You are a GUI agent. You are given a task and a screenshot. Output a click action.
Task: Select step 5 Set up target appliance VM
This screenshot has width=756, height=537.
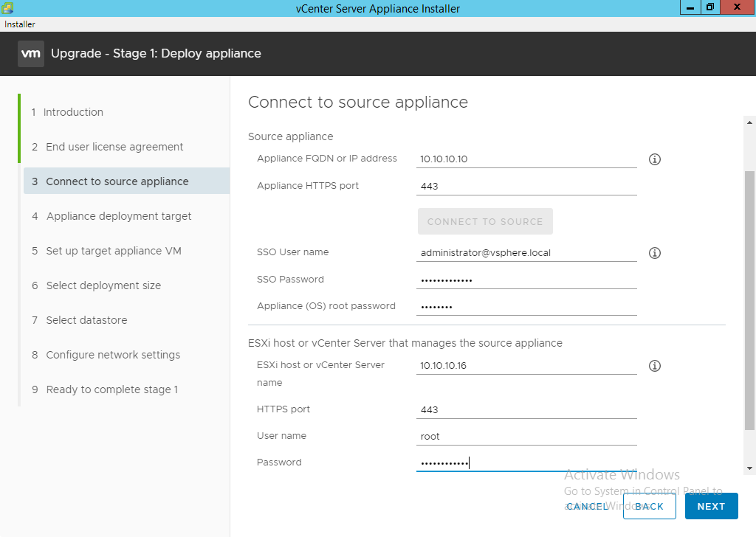(106, 251)
